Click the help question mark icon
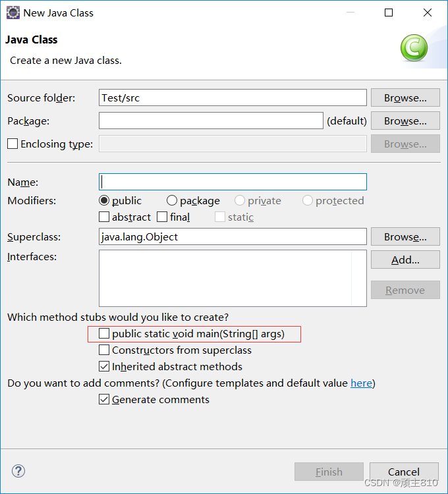 pos(18,472)
